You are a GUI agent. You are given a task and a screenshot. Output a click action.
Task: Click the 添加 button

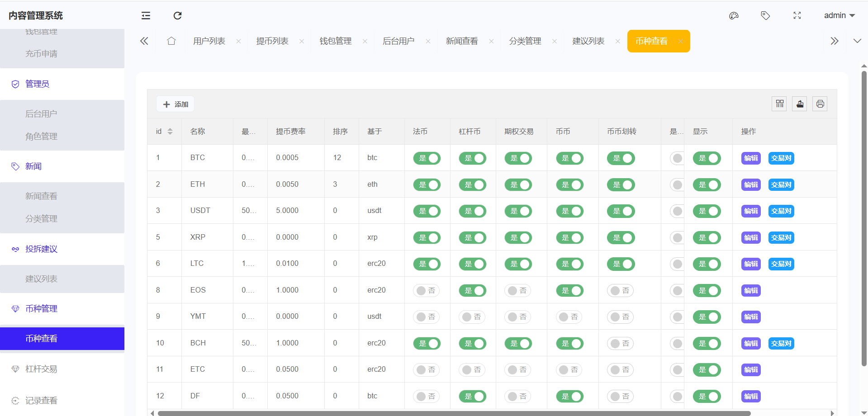tap(175, 104)
